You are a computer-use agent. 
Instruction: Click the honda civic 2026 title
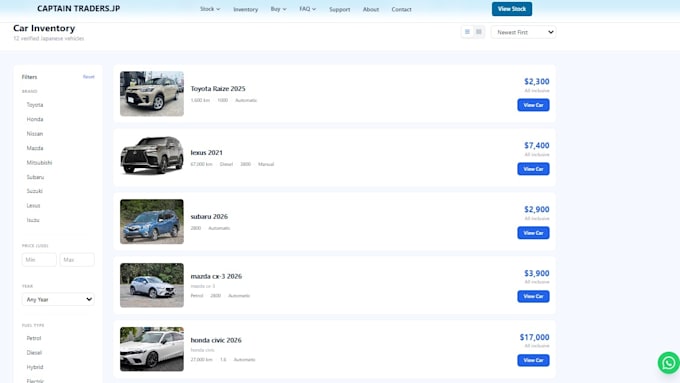pyautogui.click(x=216, y=340)
